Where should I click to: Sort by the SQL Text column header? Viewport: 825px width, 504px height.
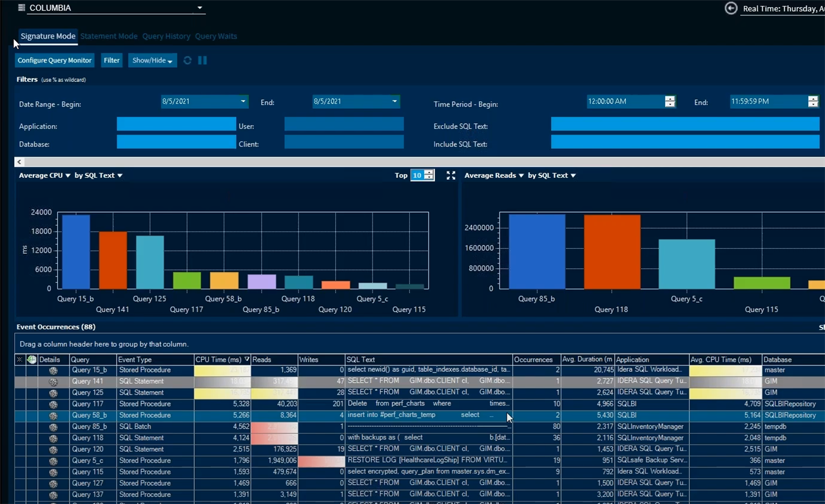tap(429, 360)
